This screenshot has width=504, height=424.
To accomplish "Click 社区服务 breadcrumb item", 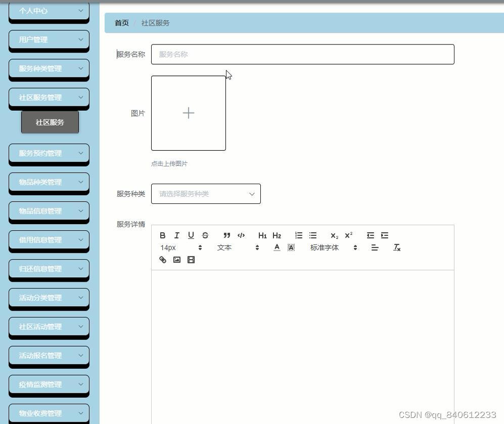I will tap(155, 23).
